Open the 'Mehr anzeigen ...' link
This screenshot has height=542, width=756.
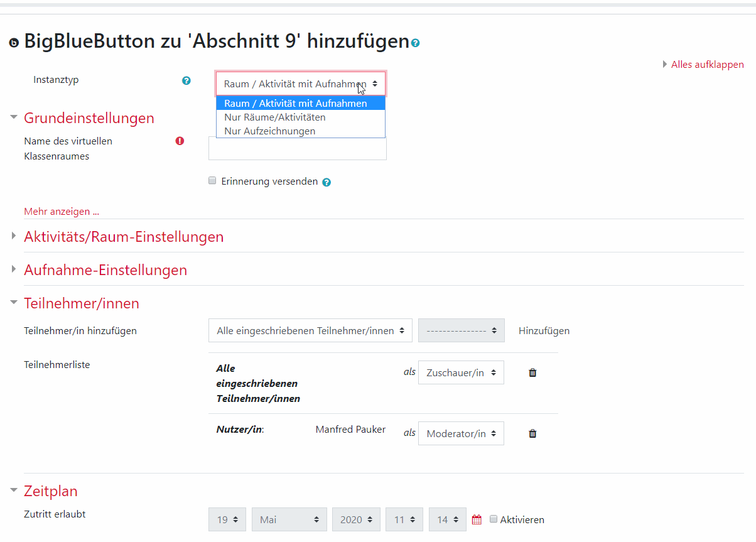[x=61, y=211]
